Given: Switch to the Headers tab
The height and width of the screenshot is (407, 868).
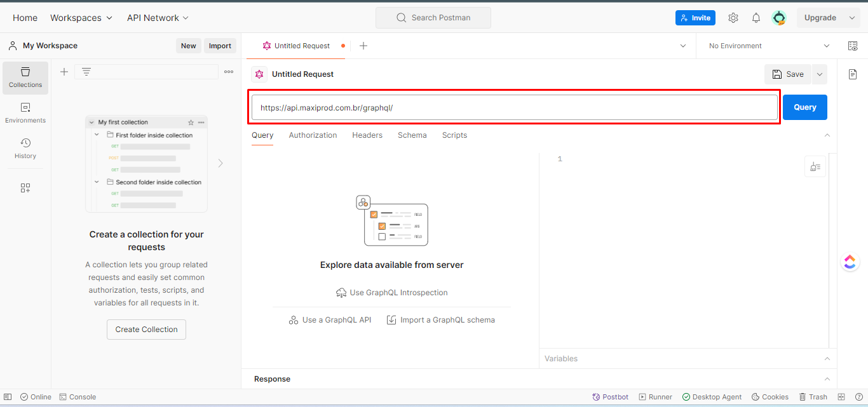Looking at the screenshot, I should pos(367,135).
